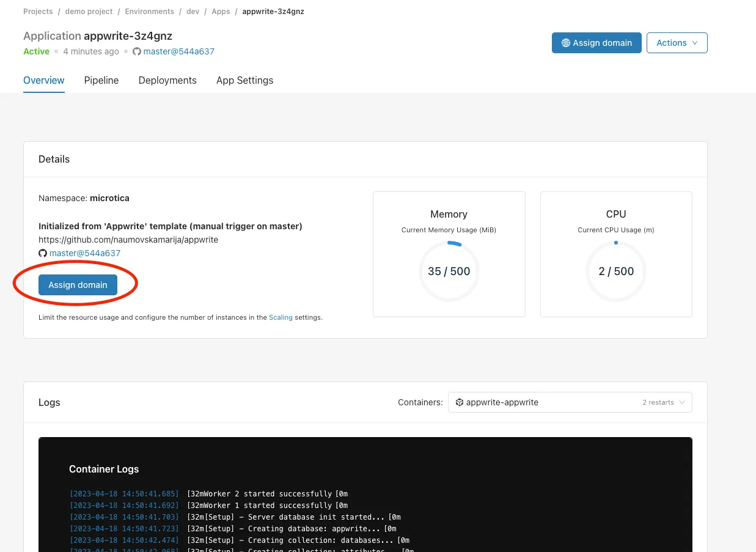Click the Apps breadcrumb link
Viewport: 756px width, 552px height.
221,12
